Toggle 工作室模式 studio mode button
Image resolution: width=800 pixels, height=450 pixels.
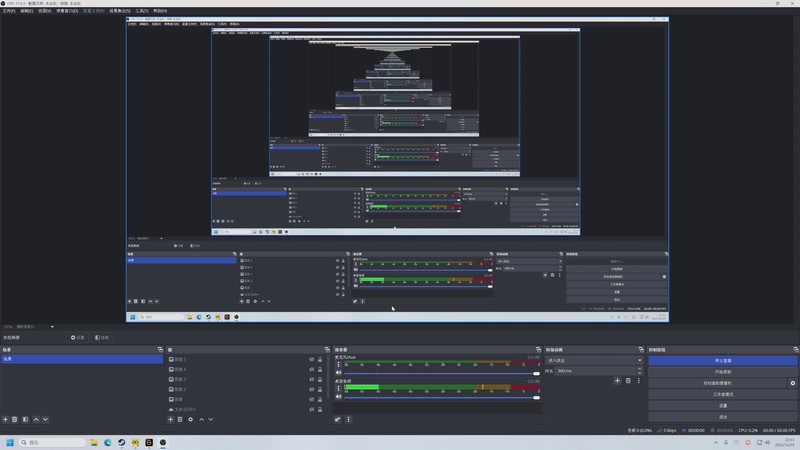point(723,394)
